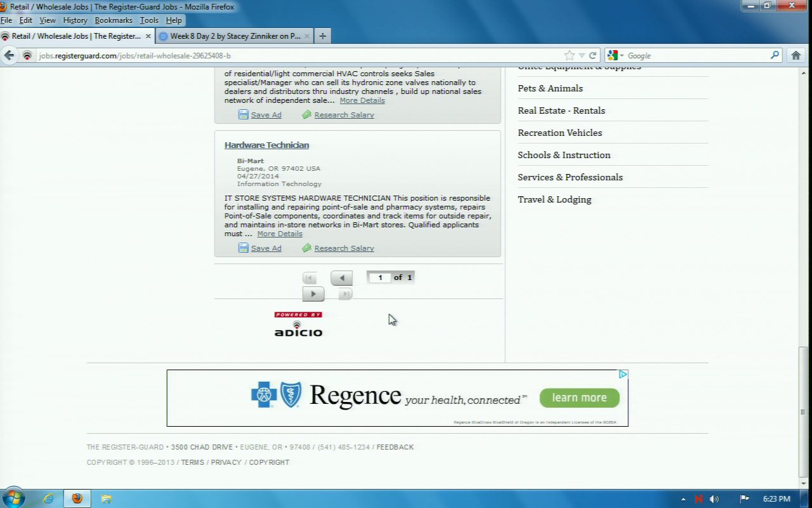
Task: Open a new browser tab
Action: 322,36
